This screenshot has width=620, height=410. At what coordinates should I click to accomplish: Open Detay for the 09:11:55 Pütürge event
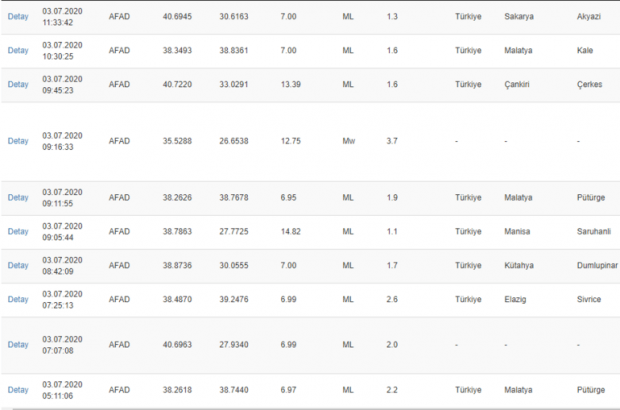18,197
